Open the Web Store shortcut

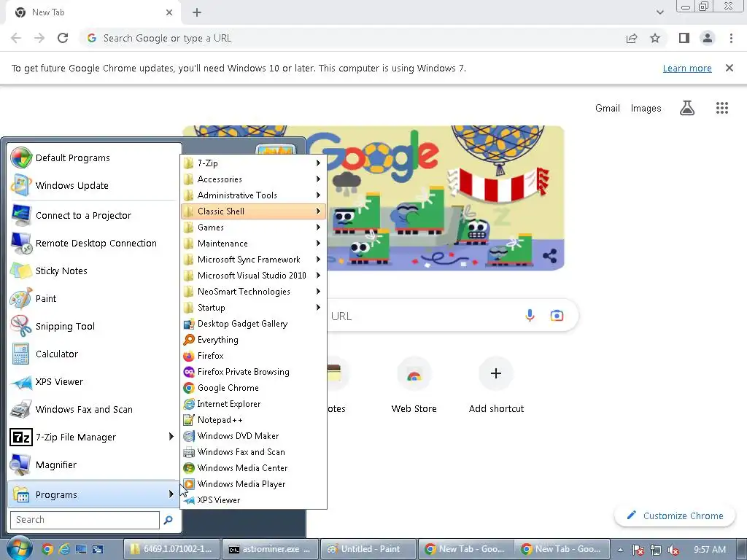[414, 385]
